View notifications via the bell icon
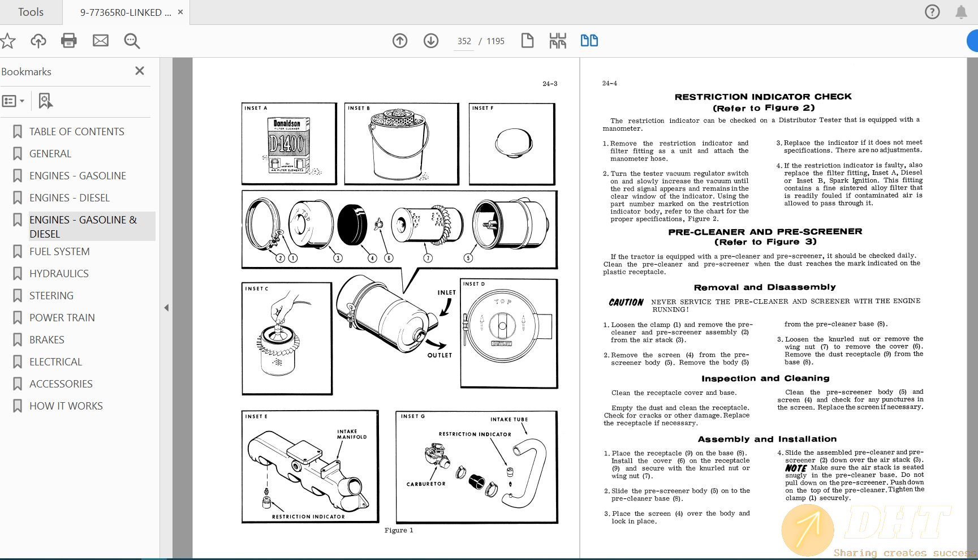Screen dimensions: 978x560 [960, 11]
